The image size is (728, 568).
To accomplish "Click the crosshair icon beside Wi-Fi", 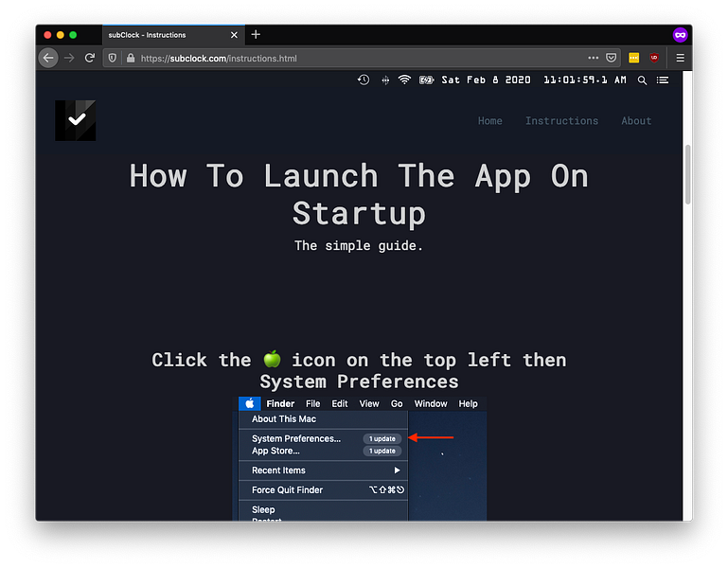I will click(x=385, y=80).
